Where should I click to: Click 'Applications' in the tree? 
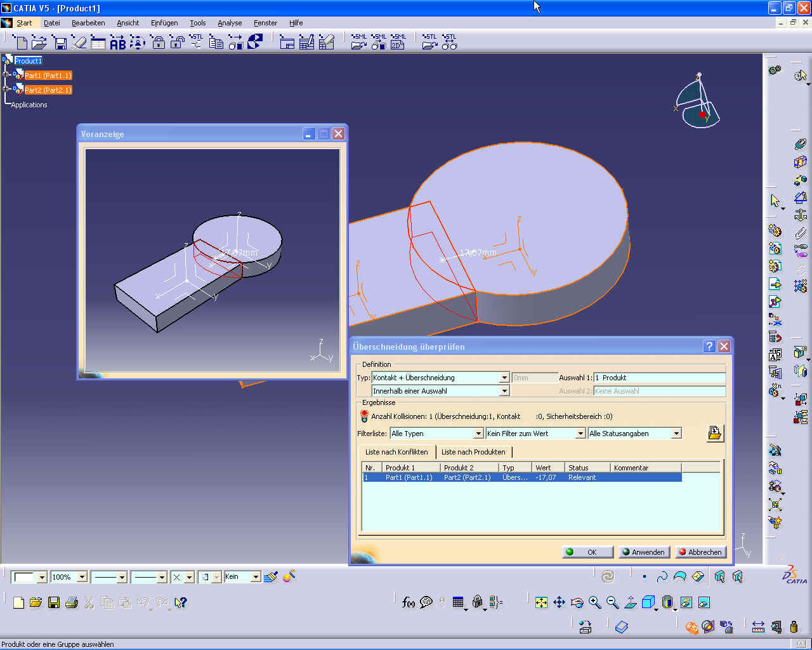click(x=29, y=105)
